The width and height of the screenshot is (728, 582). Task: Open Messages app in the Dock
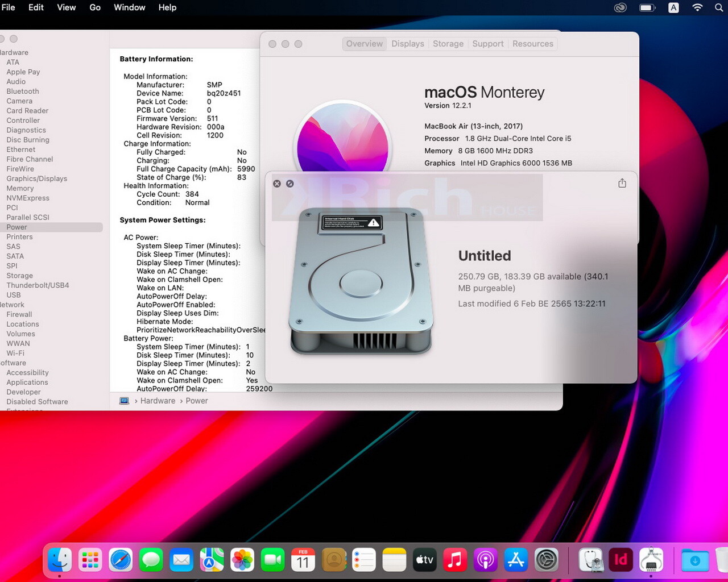(x=151, y=560)
